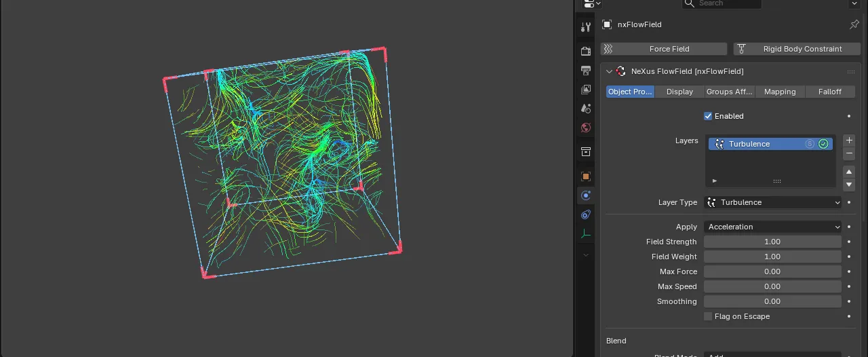Collapse the NeXus FlowField panel
Screen dimensions: 868x357
tap(609, 71)
